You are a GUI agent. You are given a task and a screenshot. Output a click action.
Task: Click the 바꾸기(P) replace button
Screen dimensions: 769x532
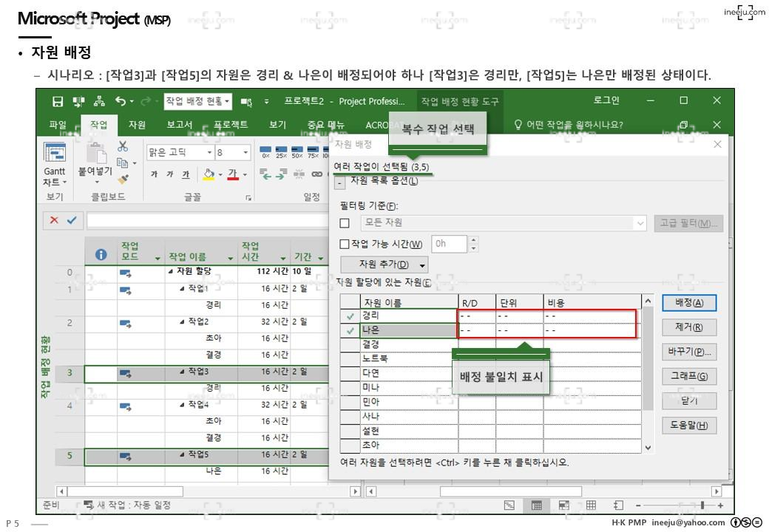pyautogui.click(x=689, y=352)
